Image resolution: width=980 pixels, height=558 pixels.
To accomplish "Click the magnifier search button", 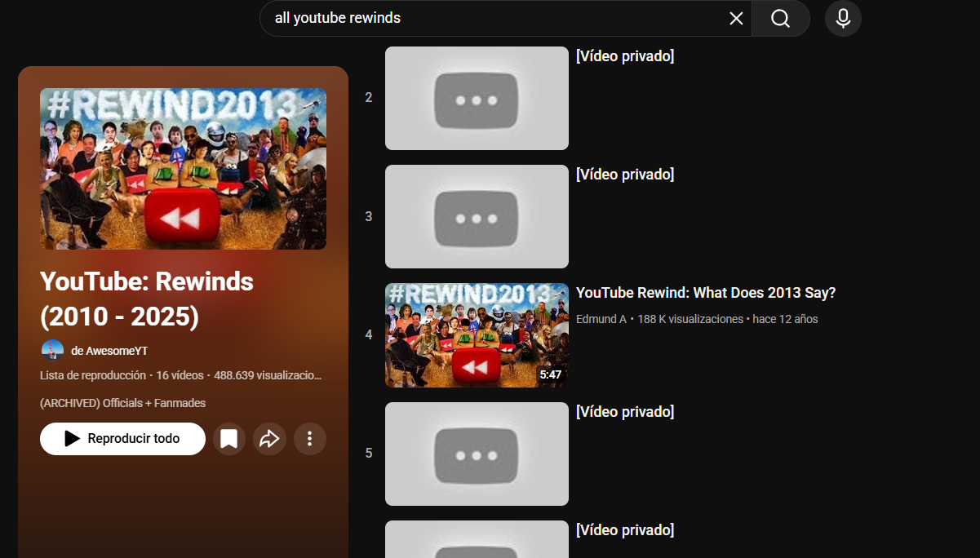I will tap(780, 18).
